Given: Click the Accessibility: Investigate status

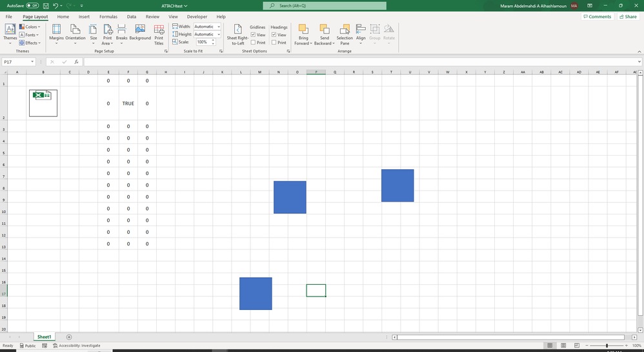Looking at the screenshot, I should click(76, 346).
